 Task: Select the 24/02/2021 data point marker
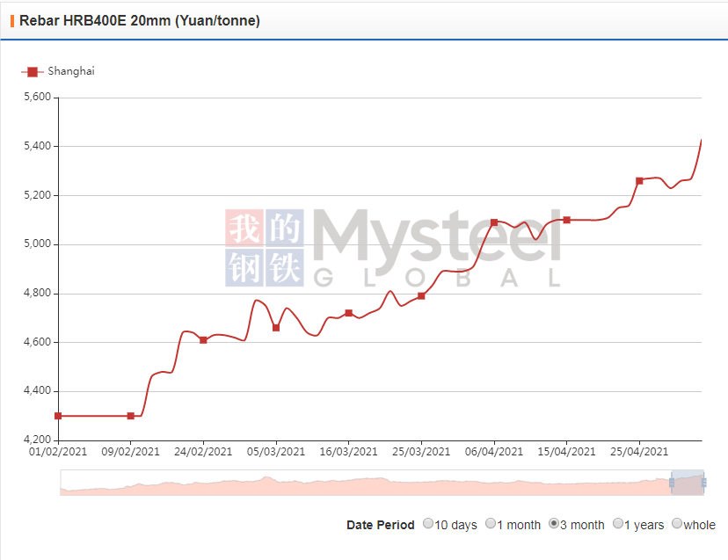(x=203, y=340)
